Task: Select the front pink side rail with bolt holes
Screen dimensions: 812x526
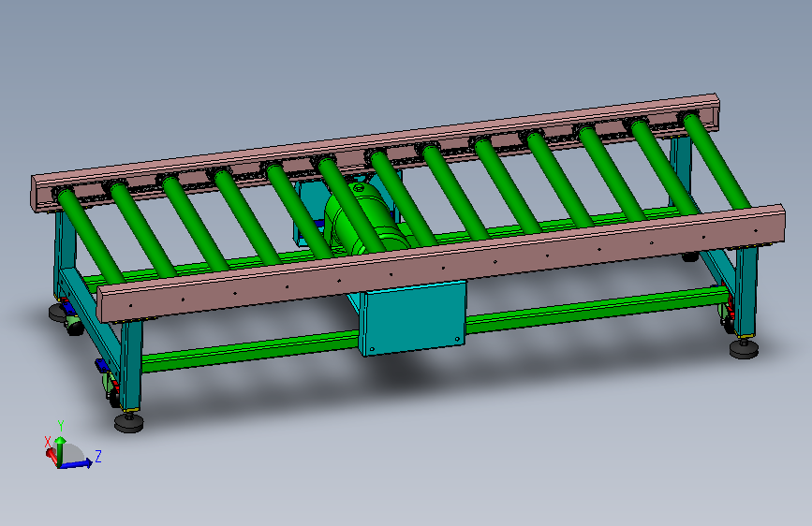Action: 440,263
